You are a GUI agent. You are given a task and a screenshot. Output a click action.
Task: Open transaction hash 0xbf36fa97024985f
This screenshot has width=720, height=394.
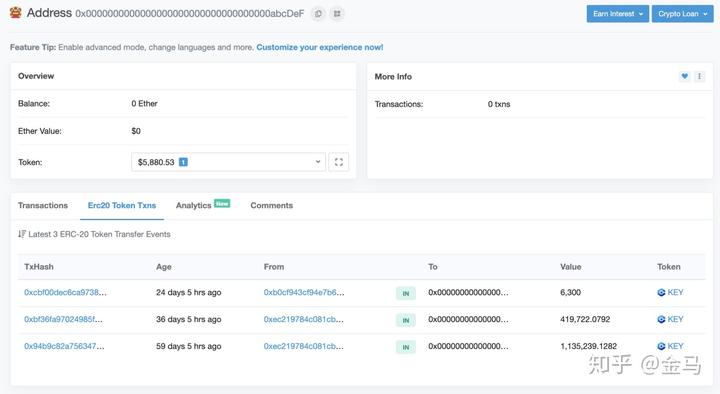pyautogui.click(x=63, y=319)
